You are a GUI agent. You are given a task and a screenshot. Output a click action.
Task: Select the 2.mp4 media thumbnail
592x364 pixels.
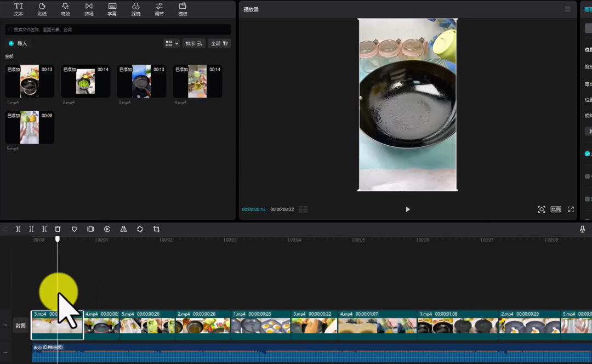pos(86,81)
